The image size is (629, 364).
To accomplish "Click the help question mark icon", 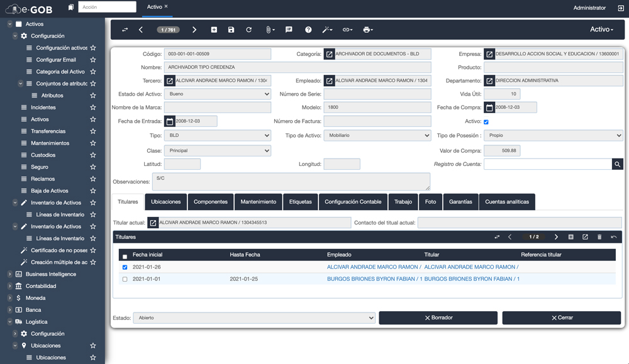I will pyautogui.click(x=308, y=30).
